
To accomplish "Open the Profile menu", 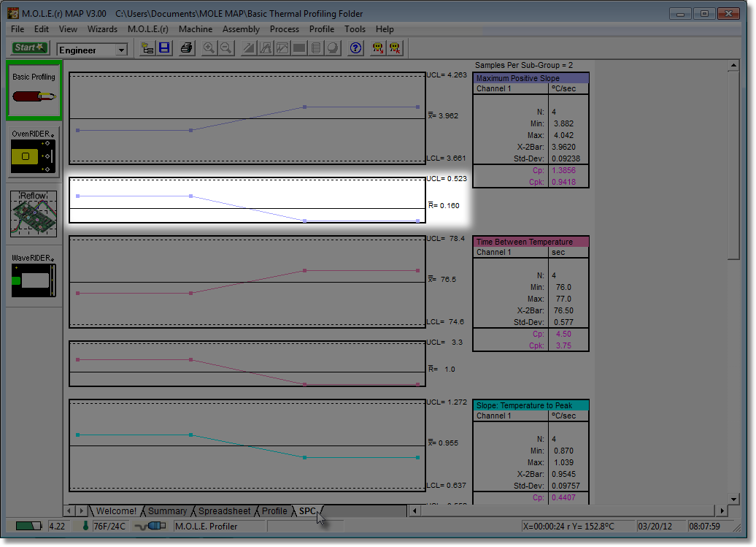I will pyautogui.click(x=322, y=29).
